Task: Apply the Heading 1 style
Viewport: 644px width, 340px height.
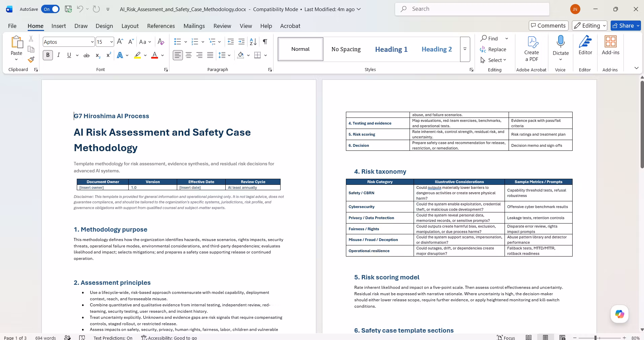Action: pyautogui.click(x=391, y=49)
